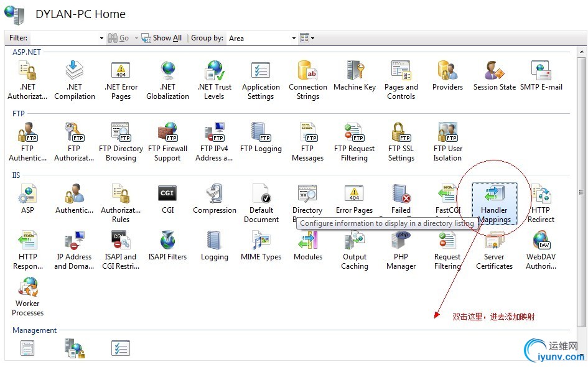Open .NET Authorization Rules feature
The image size is (588, 367).
27,81
